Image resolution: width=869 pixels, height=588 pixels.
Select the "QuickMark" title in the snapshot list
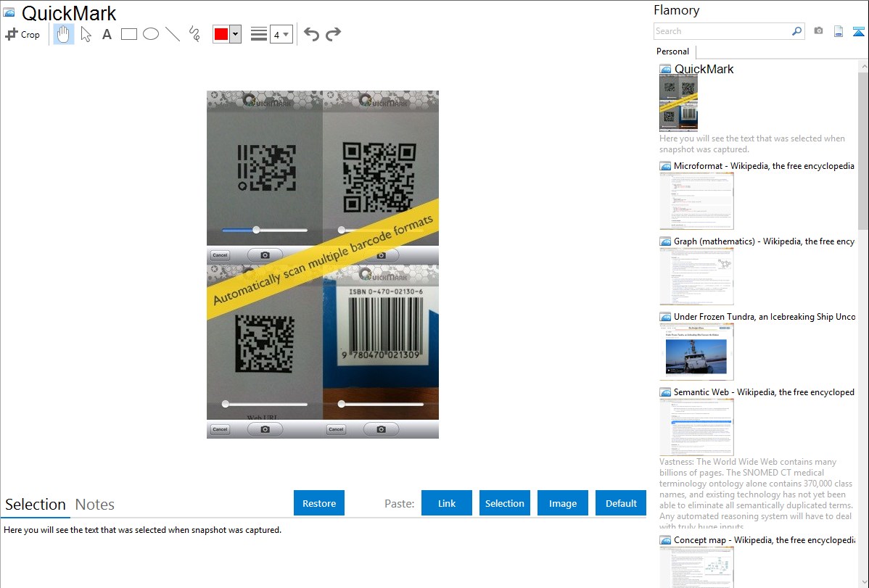[x=704, y=70]
